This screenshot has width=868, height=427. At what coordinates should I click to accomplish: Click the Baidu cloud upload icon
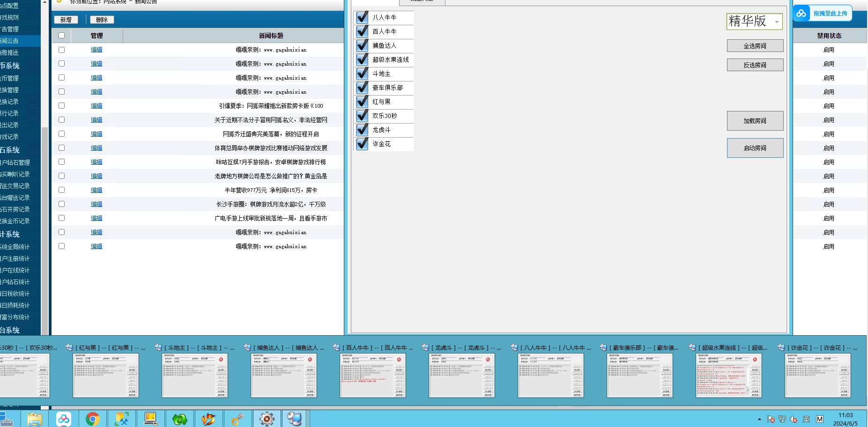coord(801,14)
